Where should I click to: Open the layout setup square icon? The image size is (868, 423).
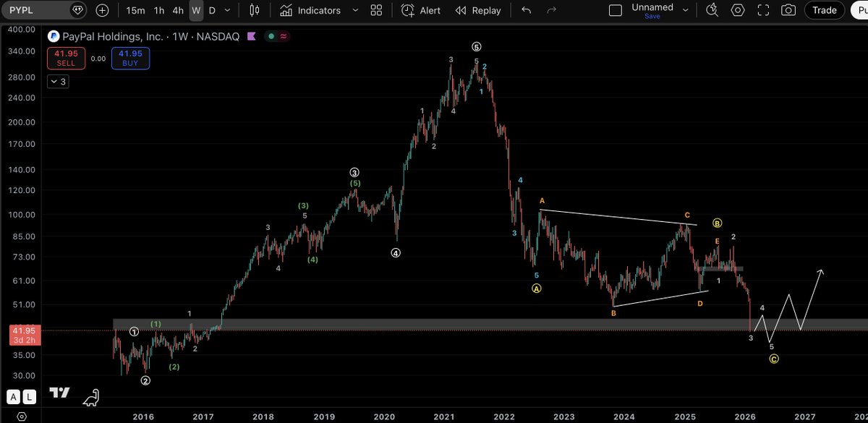click(615, 10)
